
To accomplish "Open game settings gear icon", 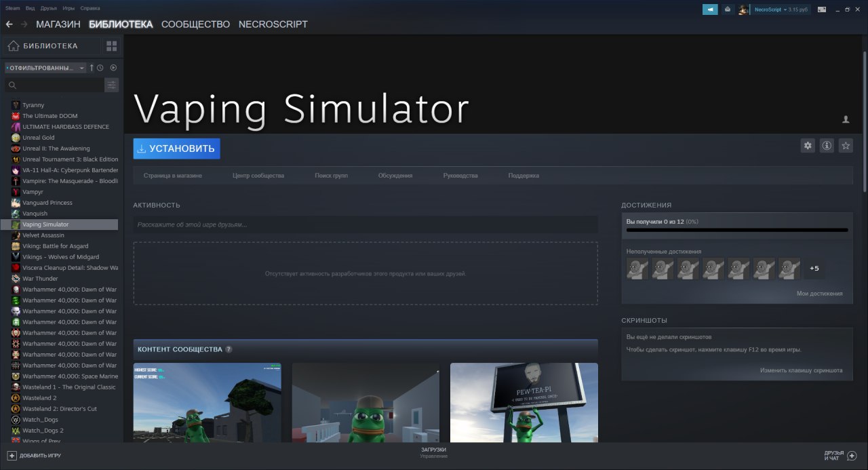I will point(808,145).
